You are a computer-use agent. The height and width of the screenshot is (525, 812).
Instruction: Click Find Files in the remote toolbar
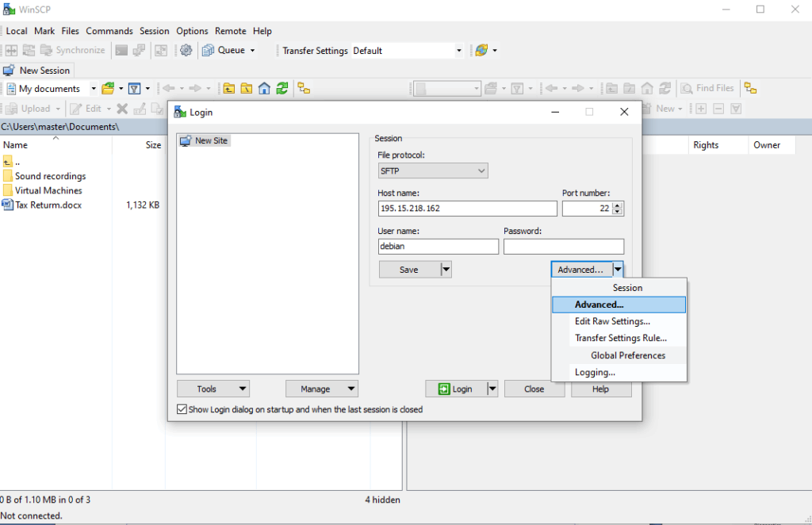707,89
